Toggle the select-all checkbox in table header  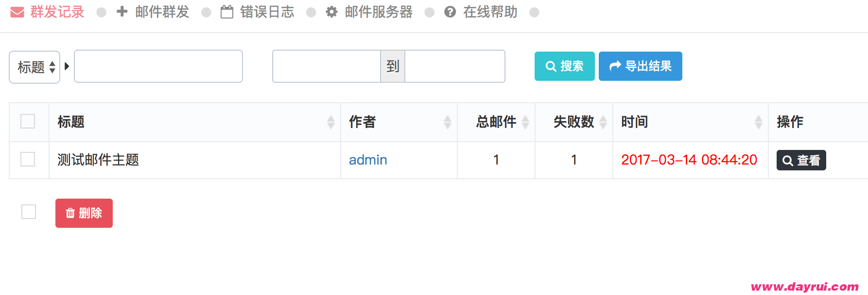click(28, 121)
